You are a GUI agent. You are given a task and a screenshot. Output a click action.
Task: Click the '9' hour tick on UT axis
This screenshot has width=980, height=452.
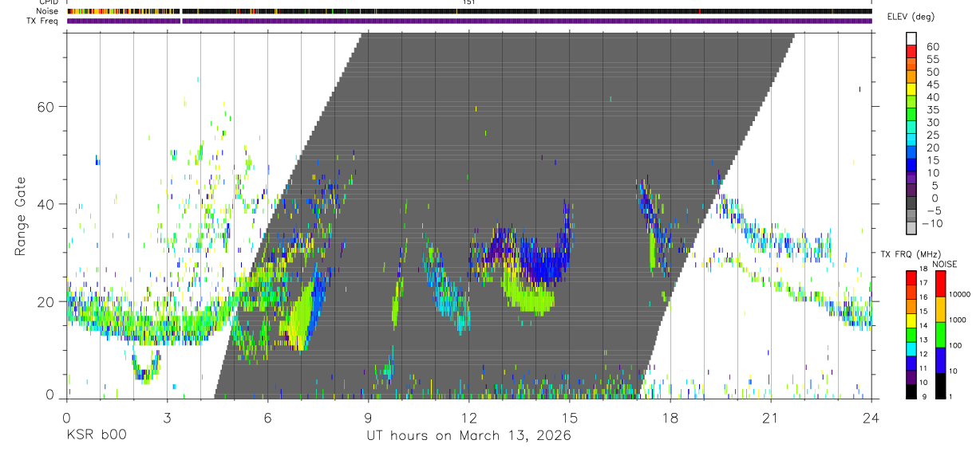click(x=368, y=417)
